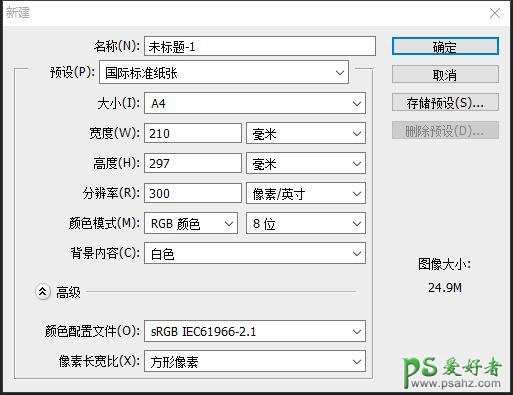513x395 pixels.
Task: Click 存储预设(S)... button
Action: tap(445, 102)
